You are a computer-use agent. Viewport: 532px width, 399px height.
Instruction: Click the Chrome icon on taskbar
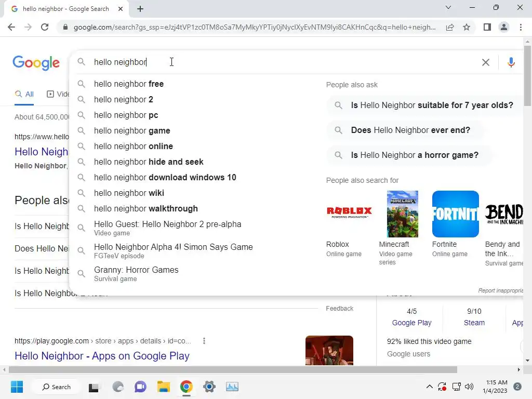coord(187,387)
